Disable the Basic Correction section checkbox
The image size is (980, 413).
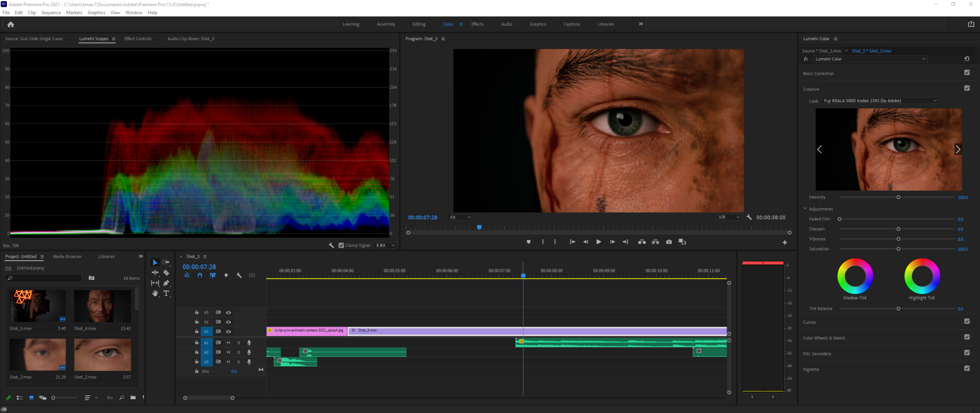967,73
